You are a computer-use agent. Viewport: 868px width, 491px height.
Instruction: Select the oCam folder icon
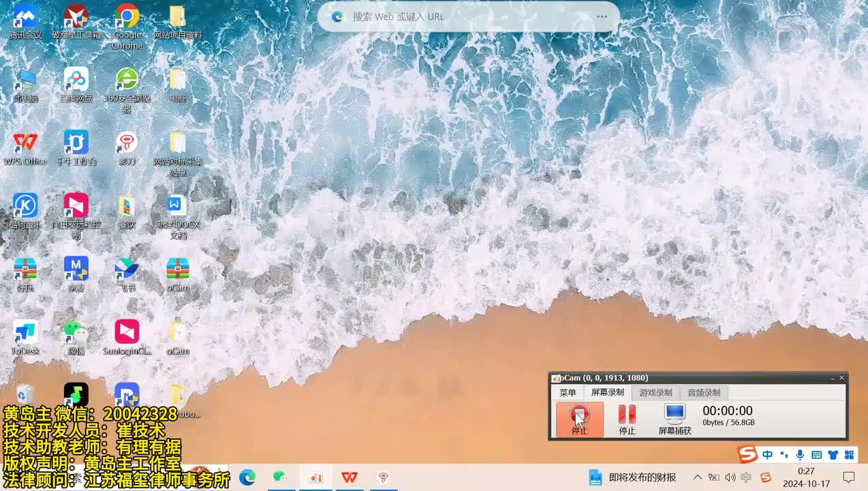click(x=177, y=338)
